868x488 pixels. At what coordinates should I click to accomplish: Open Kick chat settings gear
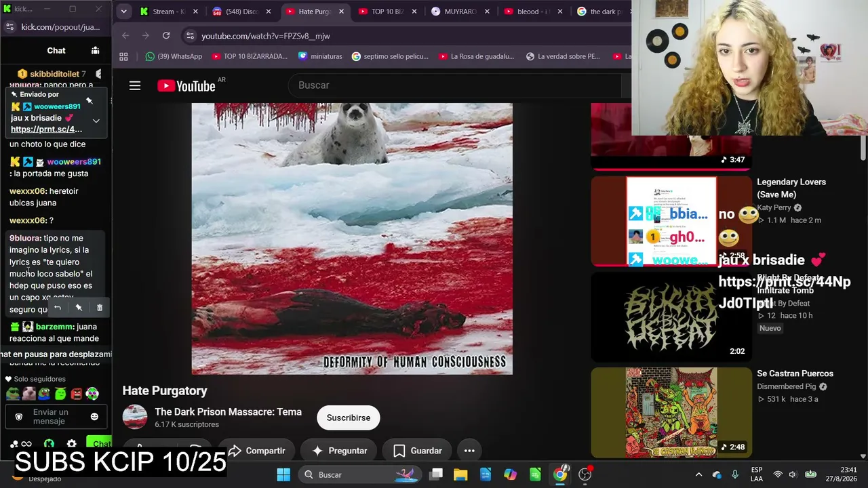point(71,444)
